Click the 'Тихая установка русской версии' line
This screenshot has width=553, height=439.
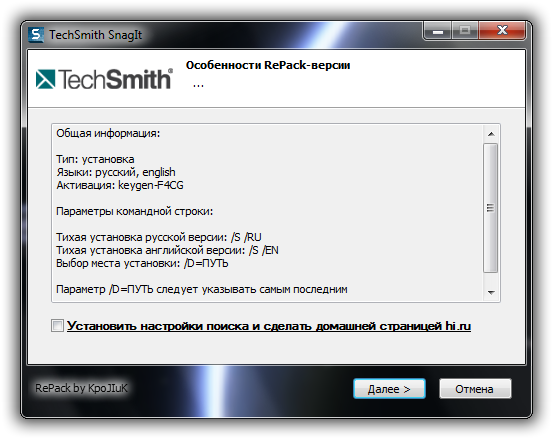pos(159,237)
